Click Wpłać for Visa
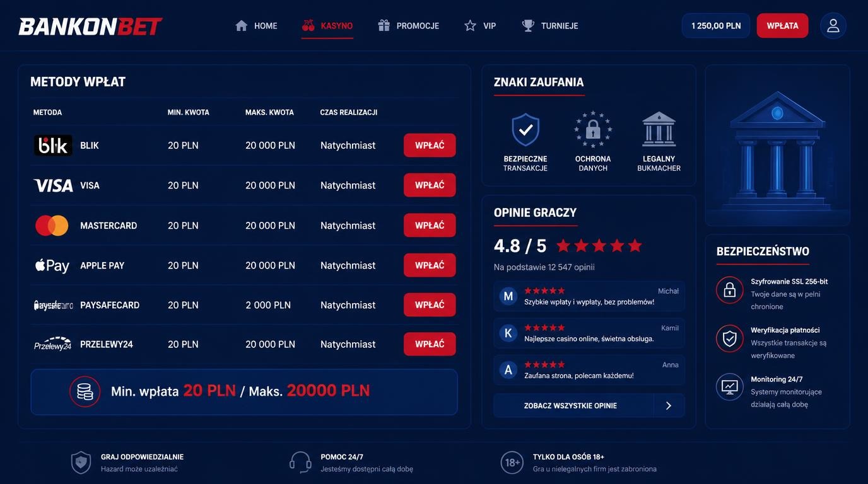 coord(430,185)
